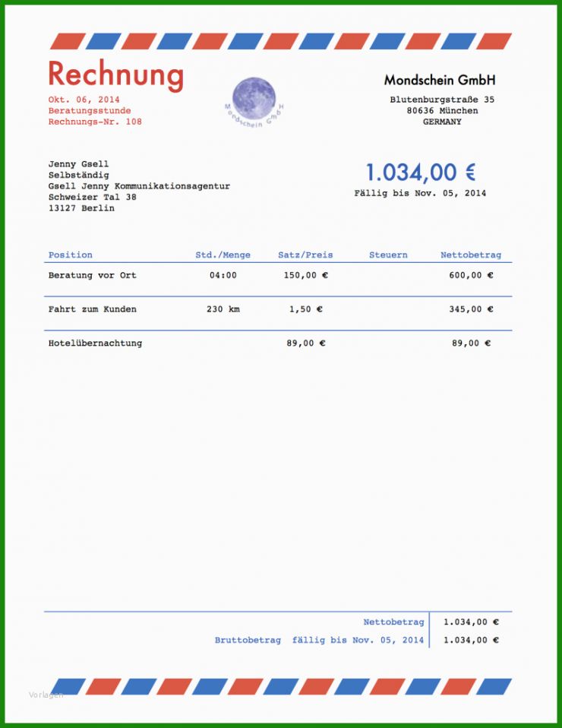This screenshot has height=728, width=562.
Task: Click the date 'Okt. 06, 2014'
Action: point(84,100)
